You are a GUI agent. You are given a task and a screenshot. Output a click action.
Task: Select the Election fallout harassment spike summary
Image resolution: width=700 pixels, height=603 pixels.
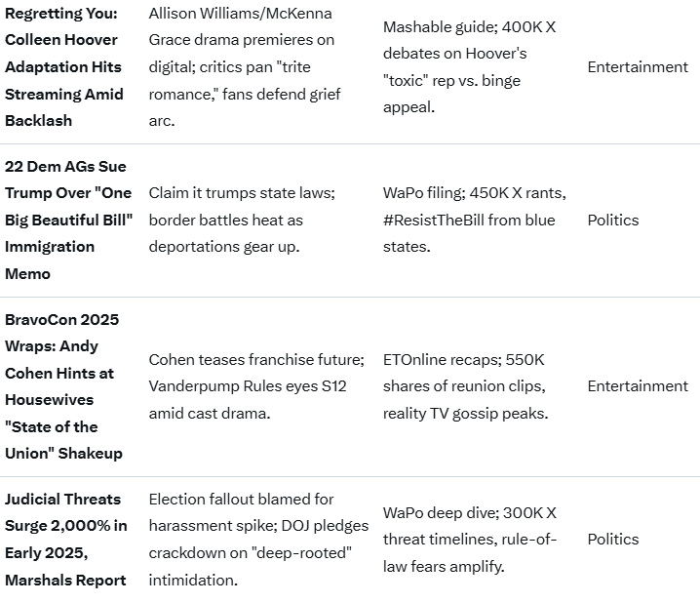[x=258, y=539]
